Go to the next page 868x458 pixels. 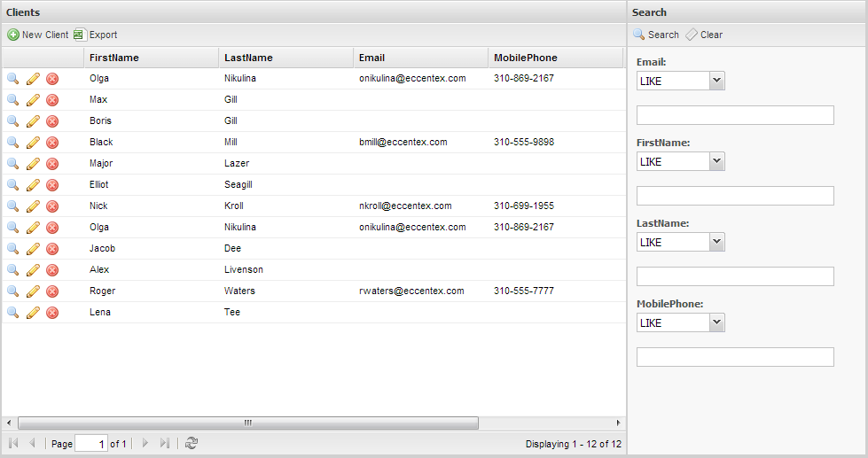(x=145, y=443)
